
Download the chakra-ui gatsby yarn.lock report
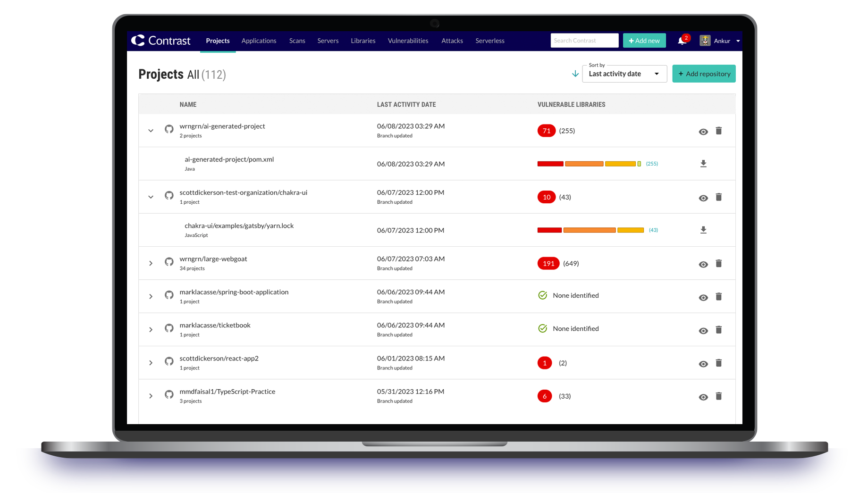[x=703, y=230]
